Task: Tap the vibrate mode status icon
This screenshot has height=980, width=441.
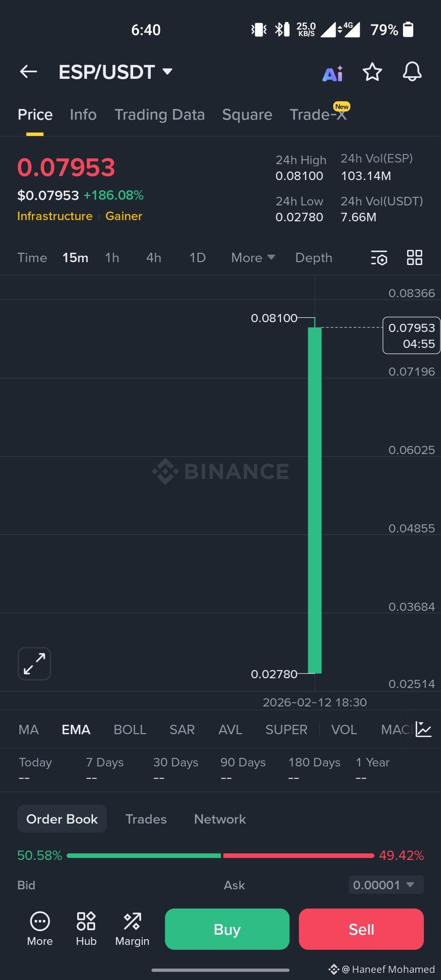Action: (259, 29)
